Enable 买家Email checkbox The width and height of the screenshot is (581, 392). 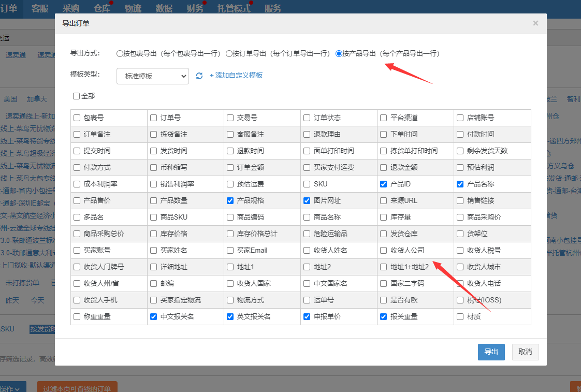[x=230, y=251]
